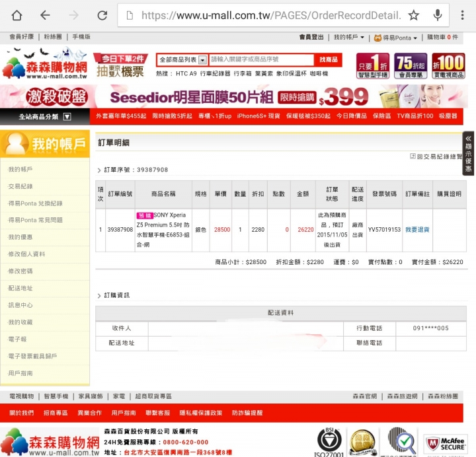This screenshot has height=457, width=476.
Task: Click hot search term 咖啡機
Action: point(319,73)
